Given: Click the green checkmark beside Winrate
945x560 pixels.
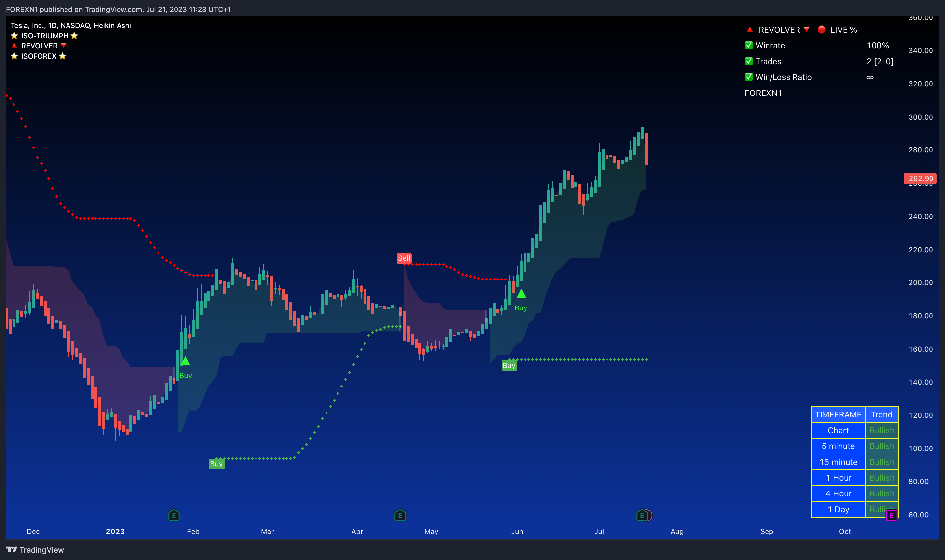Looking at the screenshot, I should (x=749, y=46).
